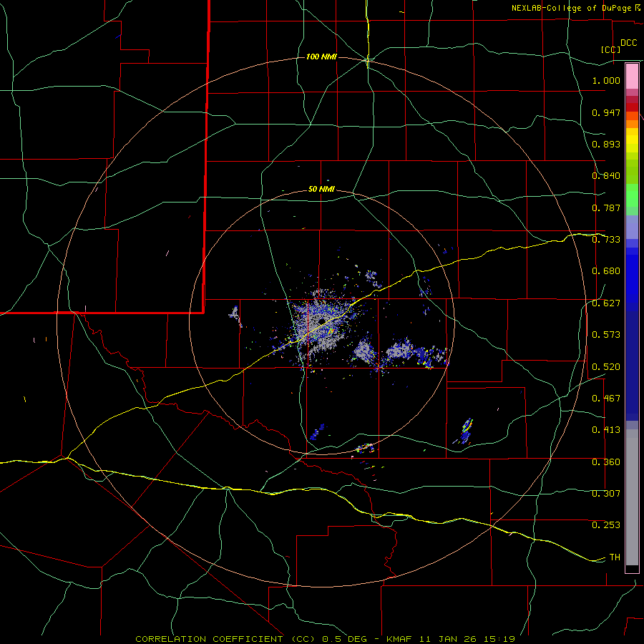
Task: Select the 0.573 scale value
Action: point(606,335)
